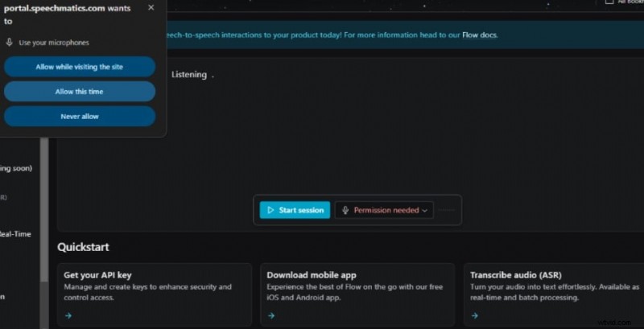Click the microphone icon in the permission prompt
The height and width of the screenshot is (329, 644).
(x=10, y=42)
